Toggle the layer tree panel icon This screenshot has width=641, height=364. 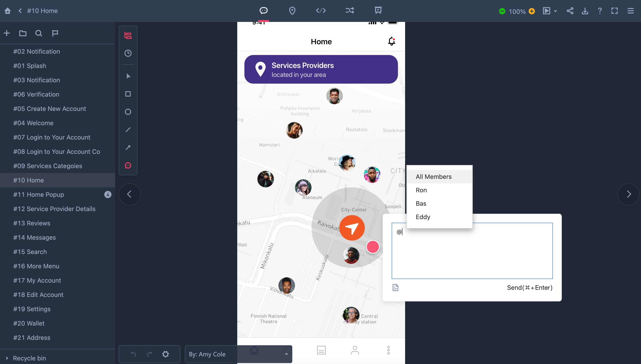(x=128, y=36)
